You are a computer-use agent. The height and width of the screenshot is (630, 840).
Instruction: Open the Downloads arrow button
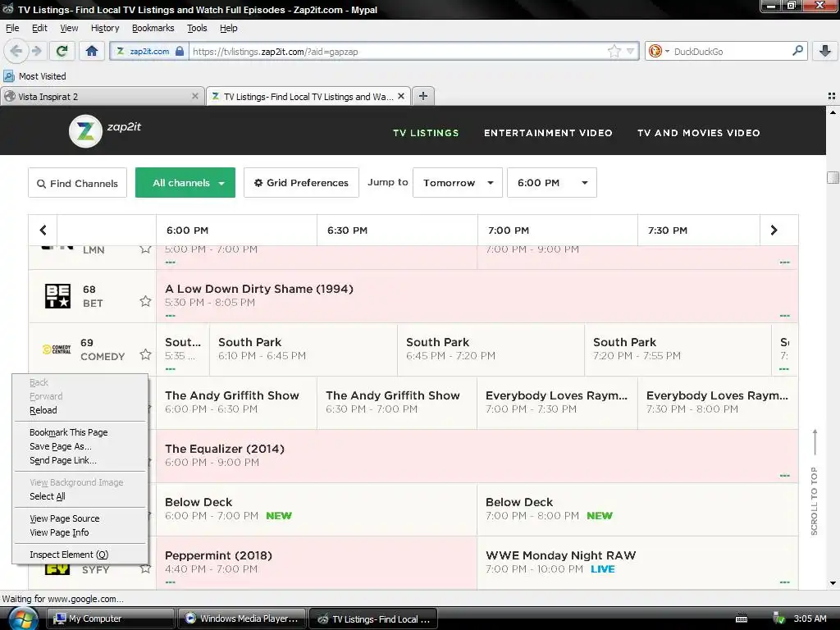(825, 51)
